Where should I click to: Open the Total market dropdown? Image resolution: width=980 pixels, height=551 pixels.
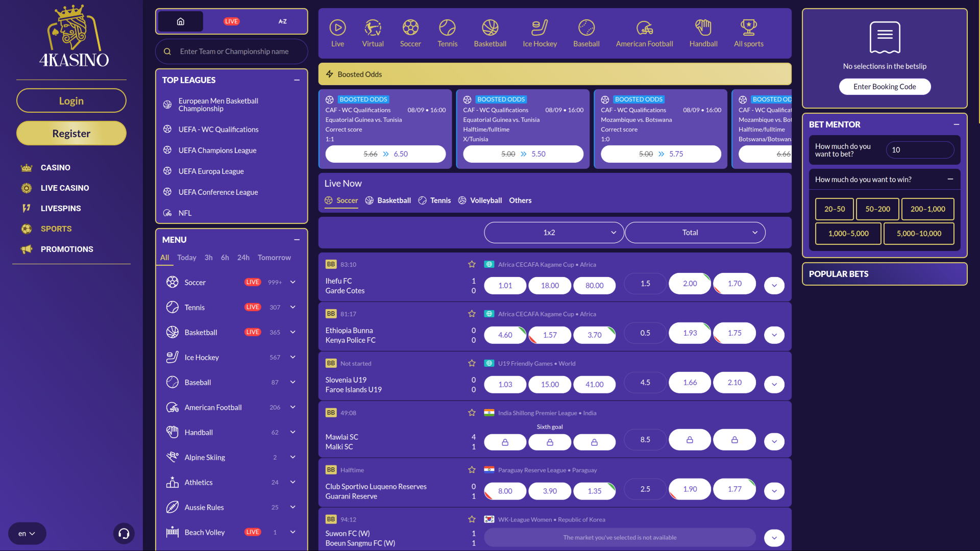[695, 232]
